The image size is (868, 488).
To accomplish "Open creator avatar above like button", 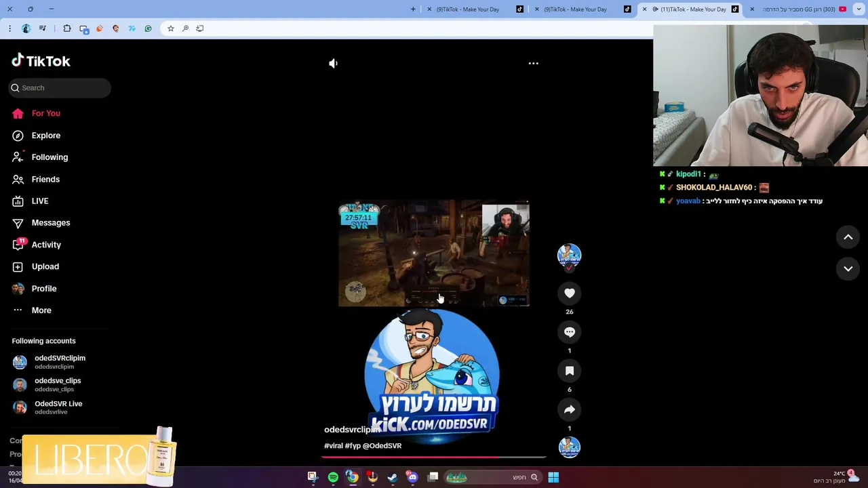I will pos(570,255).
